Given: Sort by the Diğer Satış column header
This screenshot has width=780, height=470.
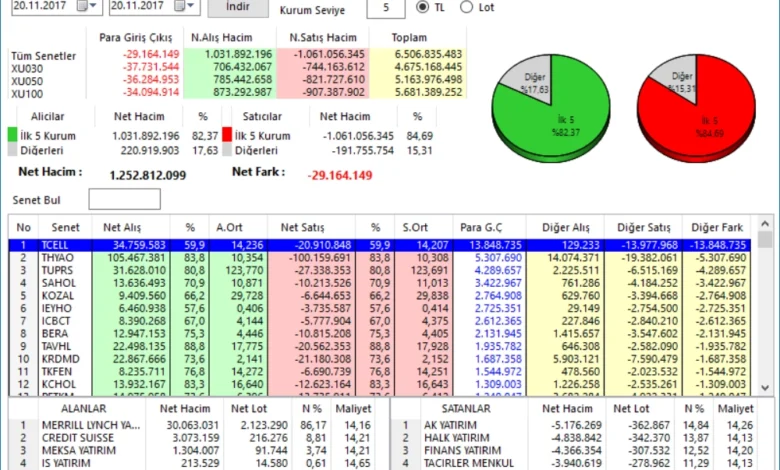Looking at the screenshot, I should tap(644, 227).
